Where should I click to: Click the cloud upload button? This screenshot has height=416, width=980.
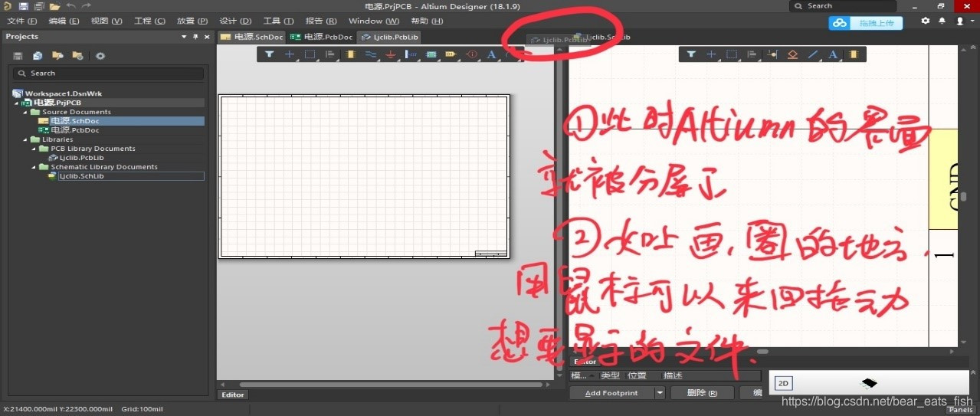click(x=866, y=23)
